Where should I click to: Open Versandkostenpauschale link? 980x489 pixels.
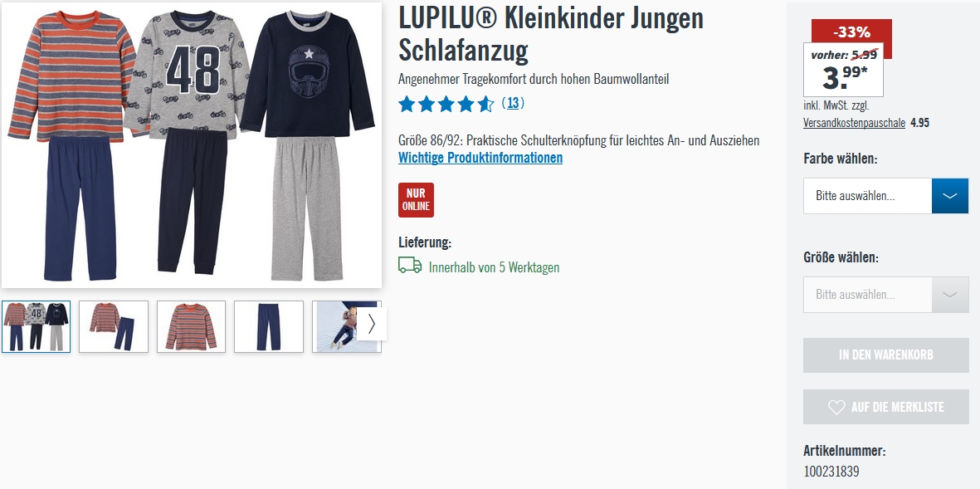pos(855,123)
